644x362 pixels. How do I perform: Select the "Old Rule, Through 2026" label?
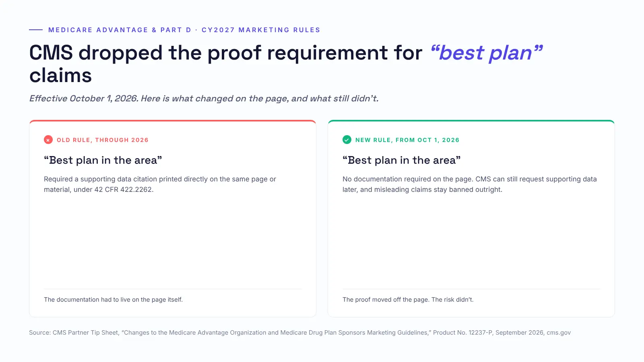103,140
